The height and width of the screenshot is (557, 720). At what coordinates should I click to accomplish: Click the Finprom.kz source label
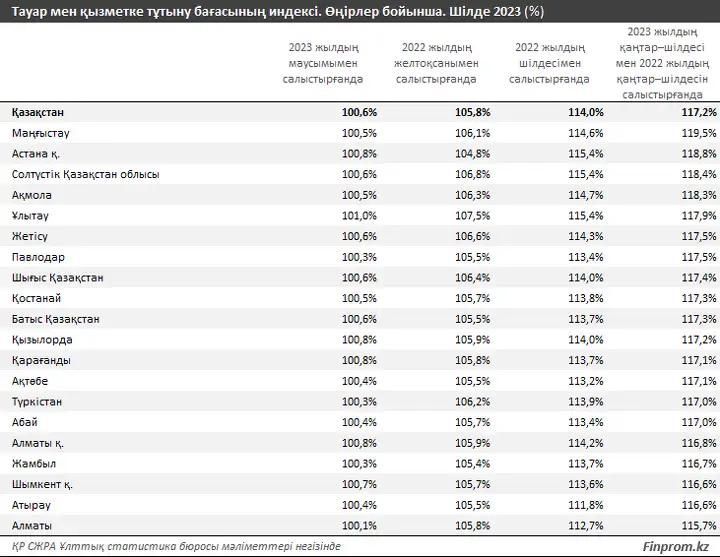tap(675, 546)
